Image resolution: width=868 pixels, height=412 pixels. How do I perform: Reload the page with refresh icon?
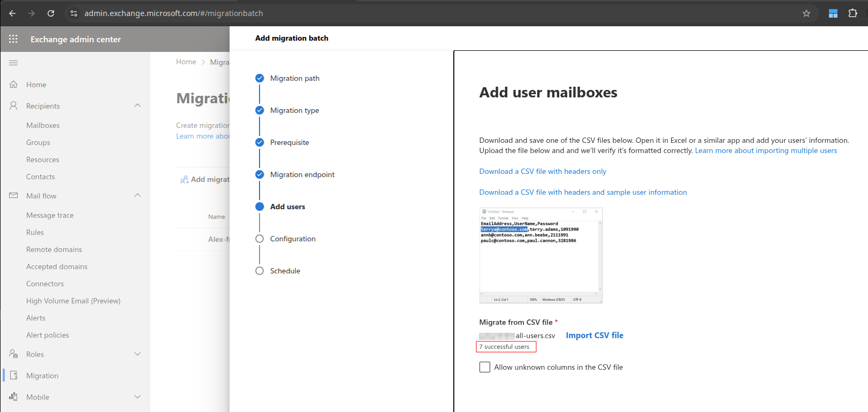pos(51,13)
